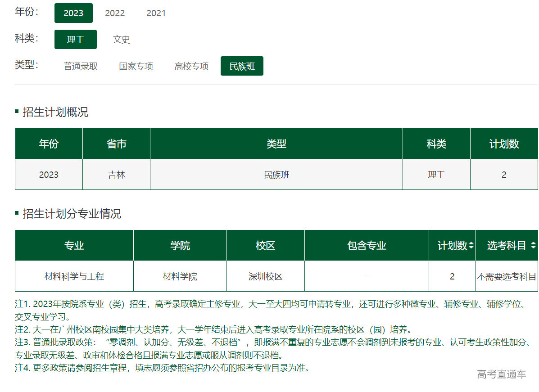
Task: Select the 理工 subject category
Action: point(76,39)
